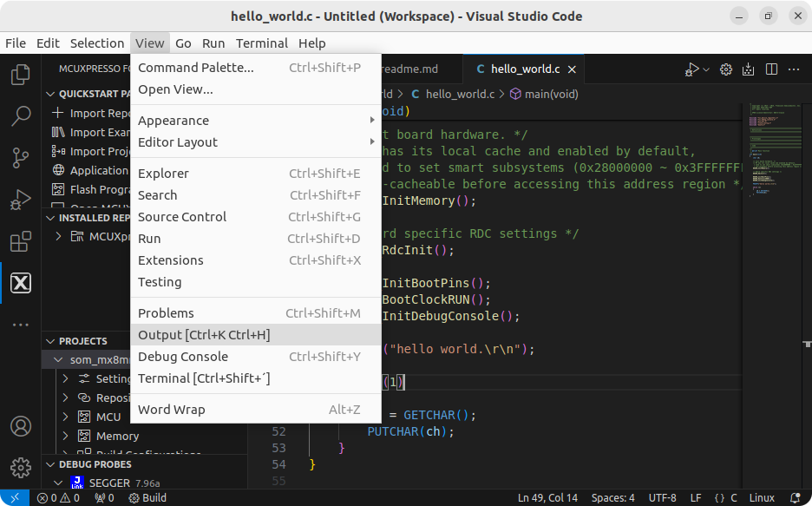The image size is (812, 506).
Task: Click the Build button in status bar
Action: [147, 498]
